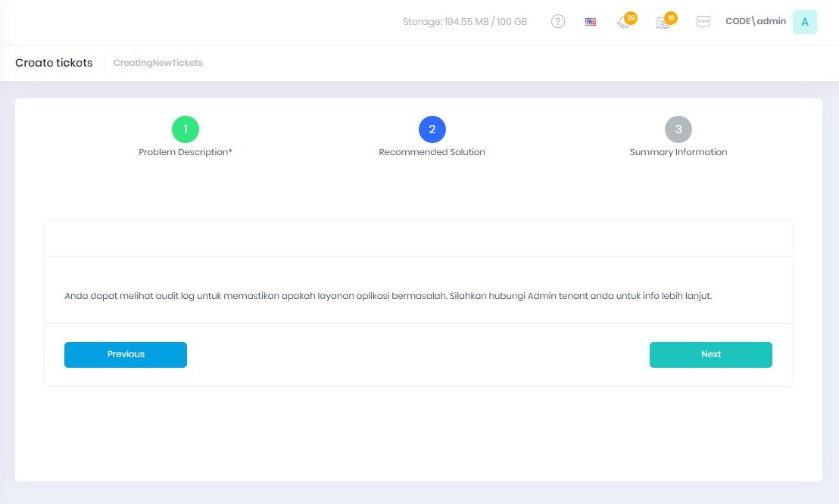Viewport: 839px width, 504px height.
Task: Click the audit log recommendation text
Action: (388, 296)
